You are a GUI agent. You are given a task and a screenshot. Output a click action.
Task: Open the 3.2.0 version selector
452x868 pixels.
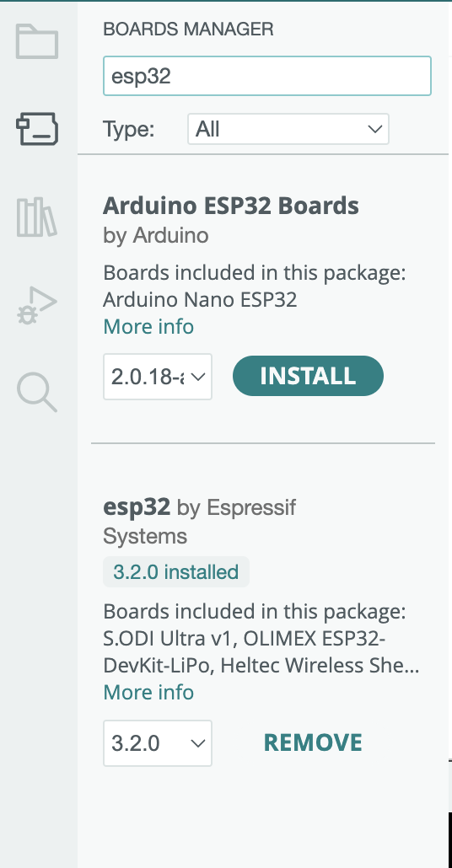coord(158,743)
